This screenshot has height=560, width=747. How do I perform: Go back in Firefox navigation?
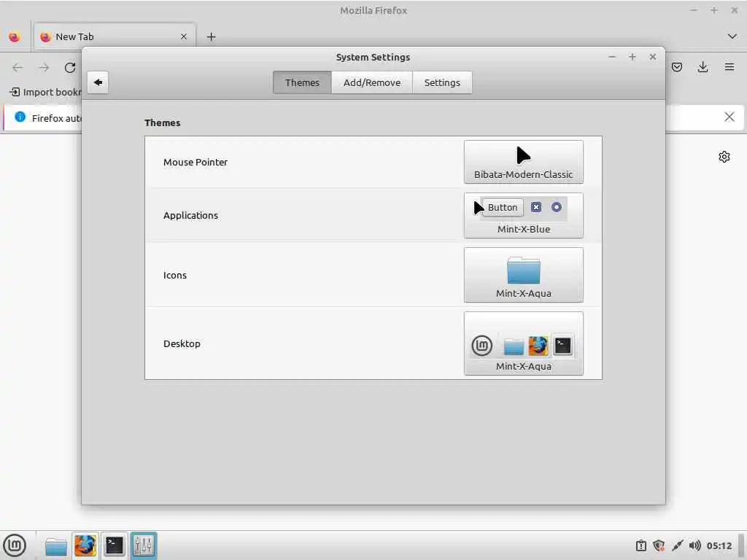coord(18,68)
